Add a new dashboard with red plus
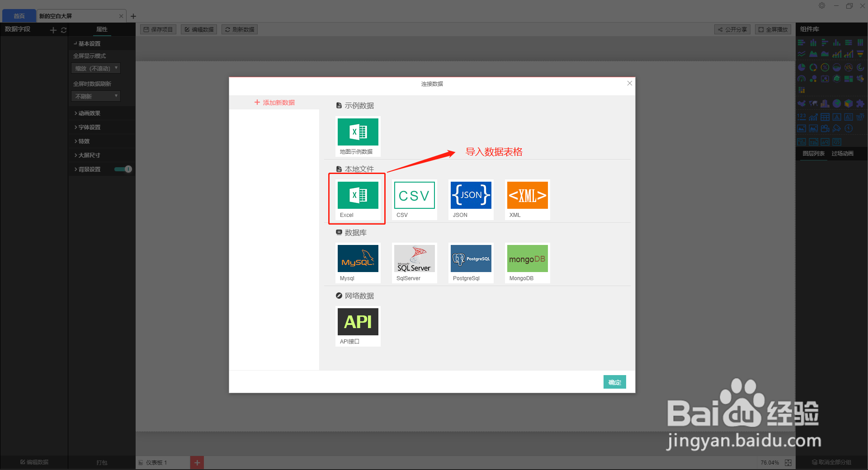 pos(197,463)
